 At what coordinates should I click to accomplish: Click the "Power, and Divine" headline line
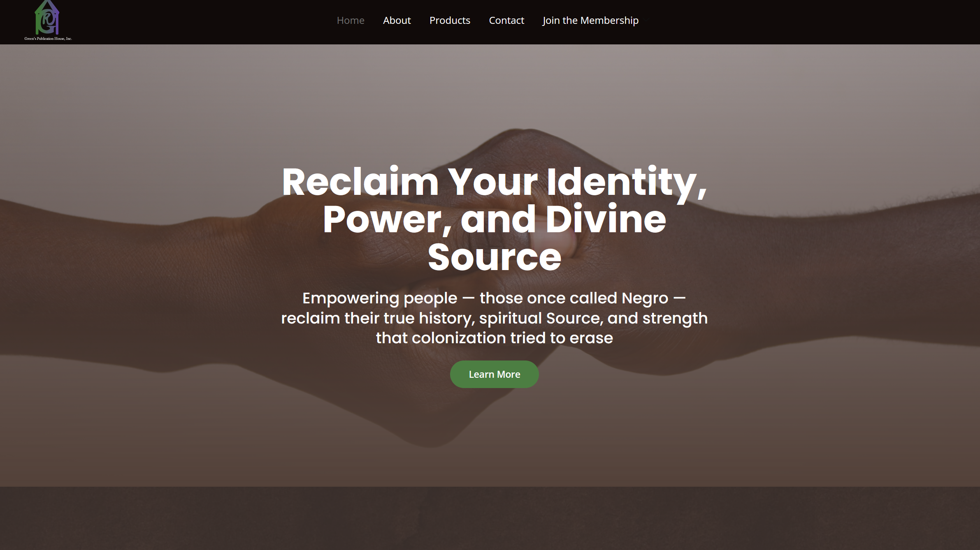tap(494, 220)
